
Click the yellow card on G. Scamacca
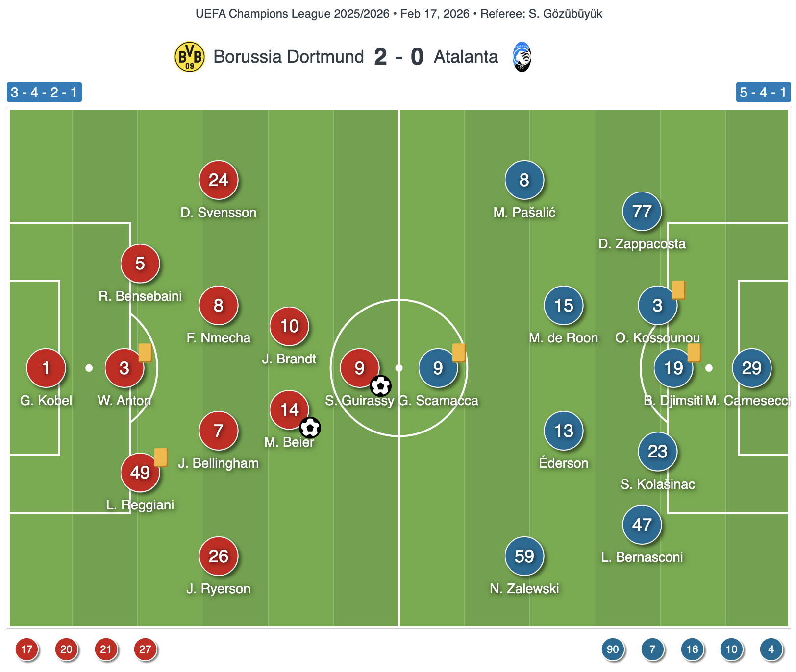point(459,353)
